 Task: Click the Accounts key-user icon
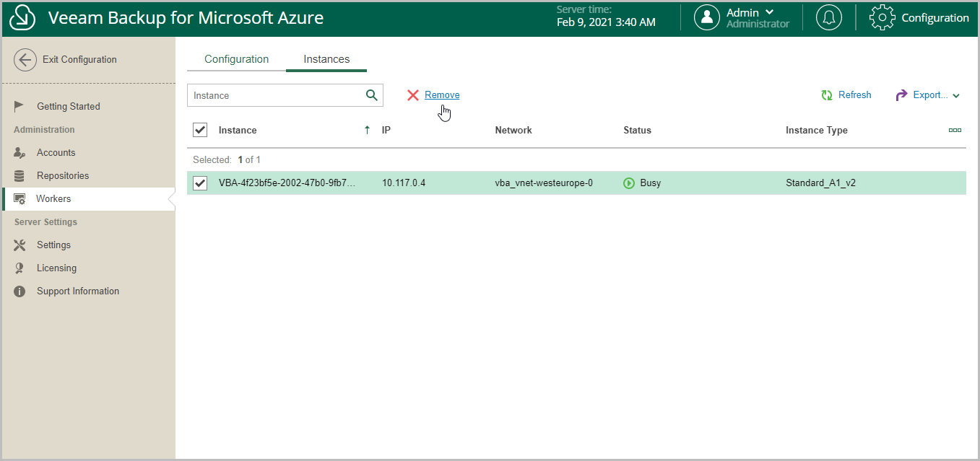pos(19,152)
